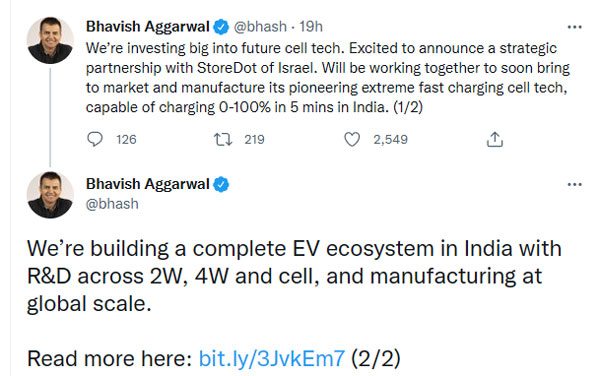Click Bhavish Aggarwal name in first tweet
Screen dimensions: 600x376
click(148, 27)
